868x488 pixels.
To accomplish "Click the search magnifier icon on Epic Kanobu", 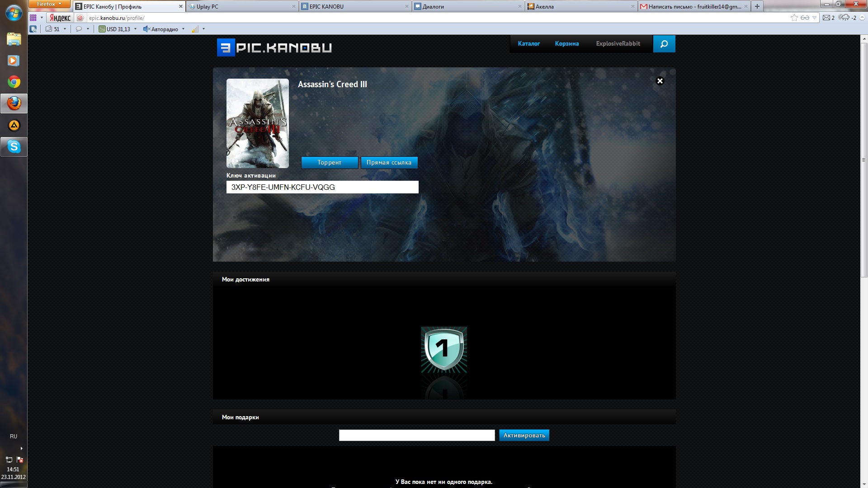I will [664, 44].
